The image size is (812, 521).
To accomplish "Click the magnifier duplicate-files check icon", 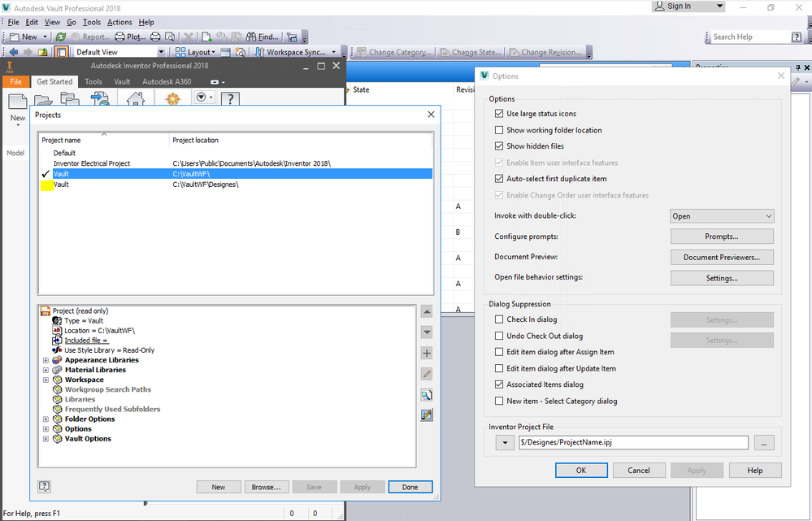I will (427, 395).
